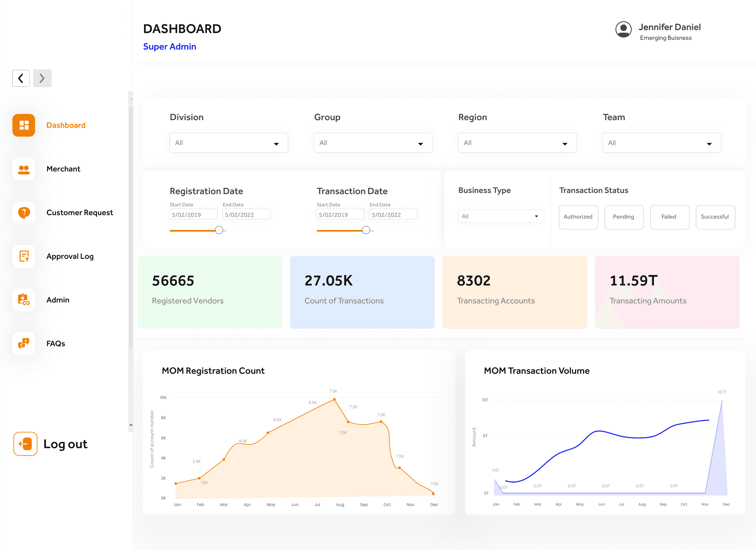Toggle the Successful status filter
The image size is (756, 550).
coord(715,217)
